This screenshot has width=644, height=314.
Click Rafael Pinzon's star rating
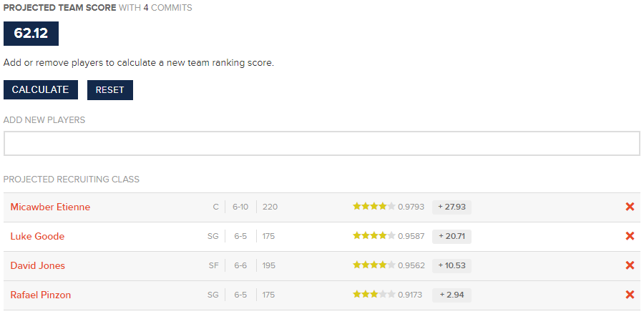coord(374,295)
